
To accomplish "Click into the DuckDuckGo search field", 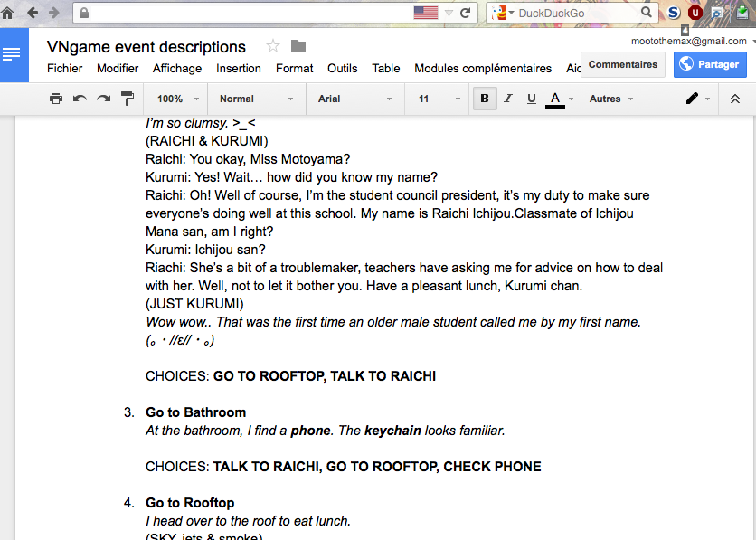I will click(x=578, y=13).
